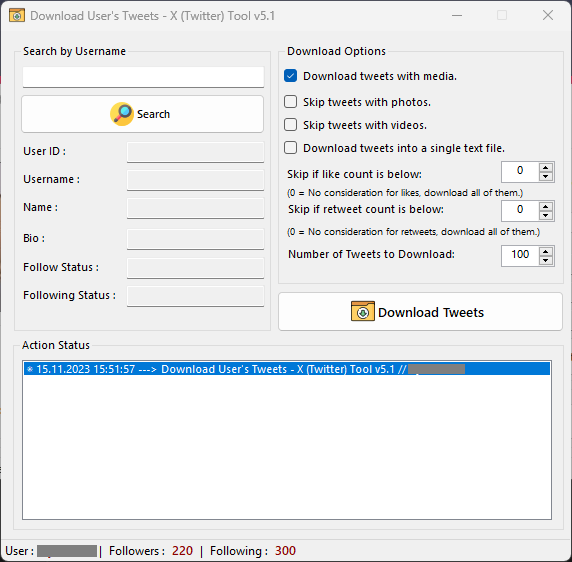Click the retweet count number field

pos(520,211)
